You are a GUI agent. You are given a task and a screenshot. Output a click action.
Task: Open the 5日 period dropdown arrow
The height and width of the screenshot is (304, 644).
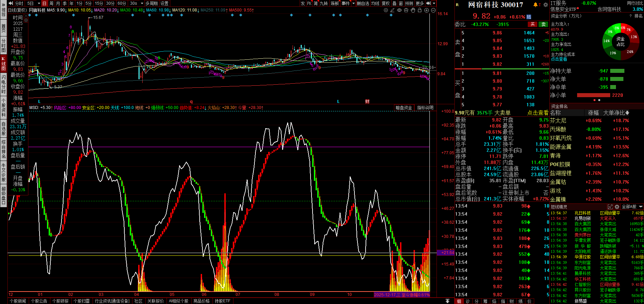pos(39,3)
